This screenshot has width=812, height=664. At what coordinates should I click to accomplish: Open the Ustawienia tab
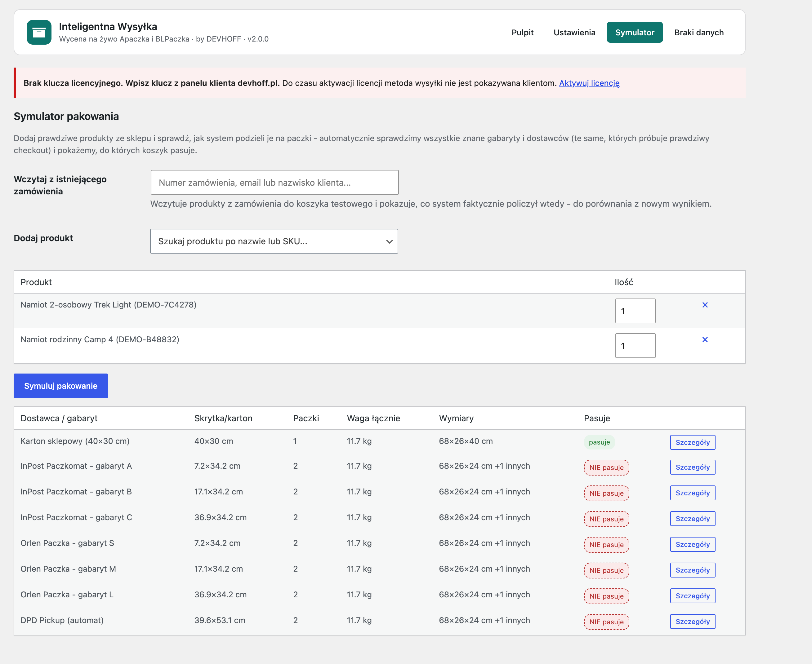click(574, 33)
